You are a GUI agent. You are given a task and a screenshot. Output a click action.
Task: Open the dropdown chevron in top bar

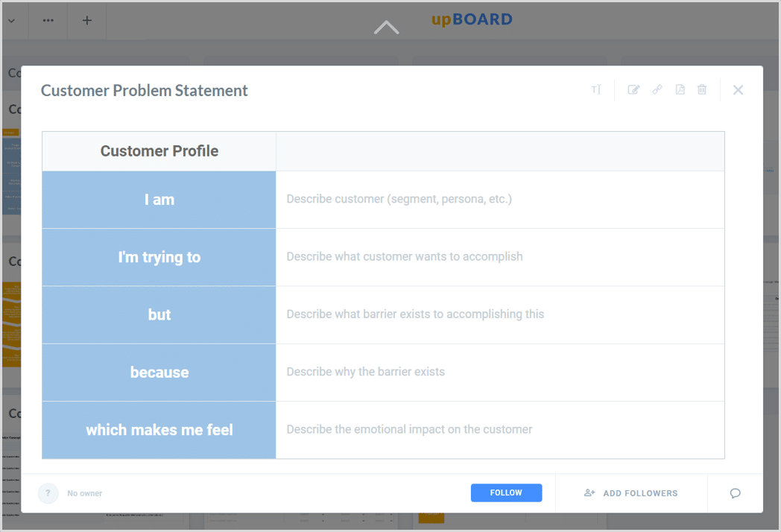coord(11,20)
